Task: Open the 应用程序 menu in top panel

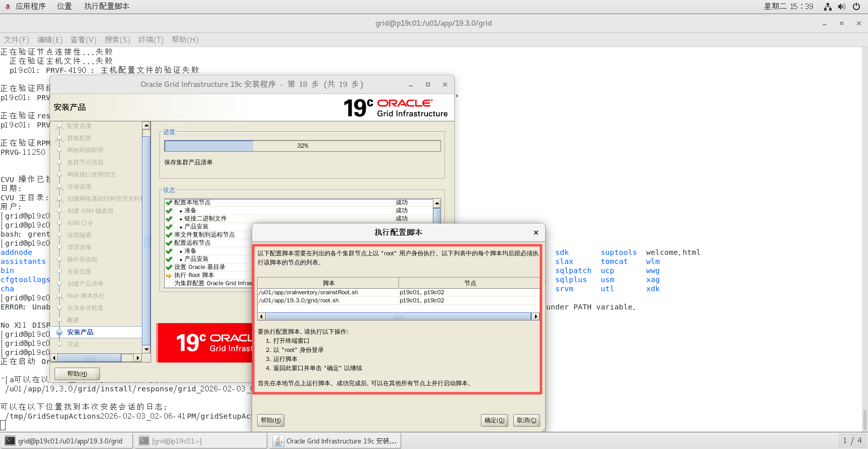Action: coord(30,7)
